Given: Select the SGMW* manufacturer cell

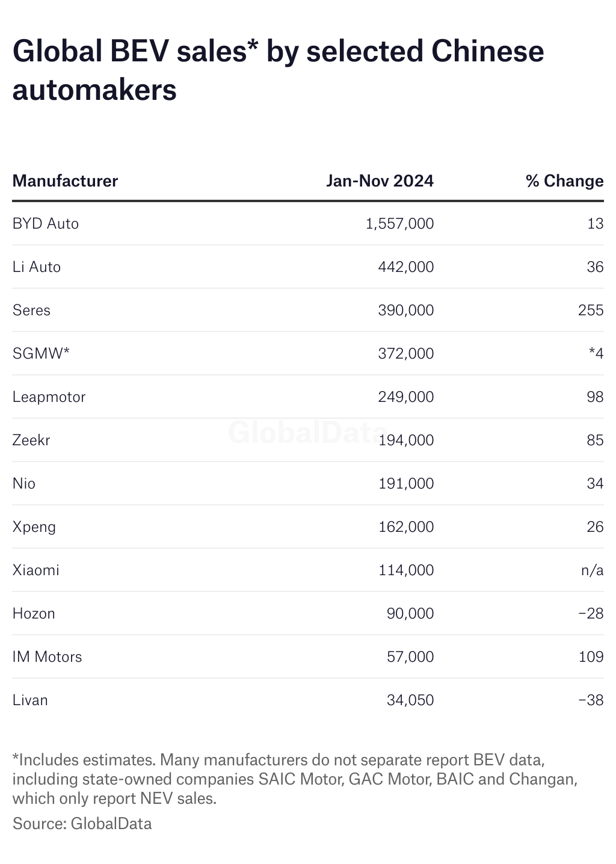Looking at the screenshot, I should [41, 354].
